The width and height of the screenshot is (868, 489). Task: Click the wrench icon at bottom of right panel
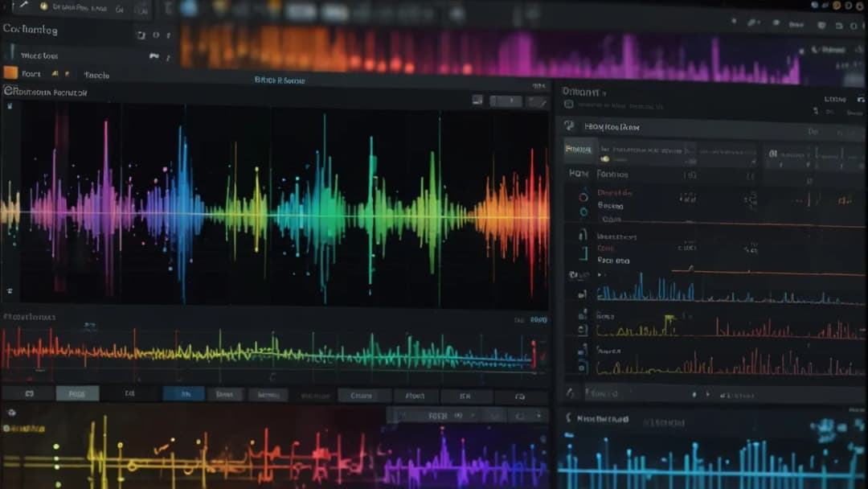pyautogui.click(x=571, y=393)
